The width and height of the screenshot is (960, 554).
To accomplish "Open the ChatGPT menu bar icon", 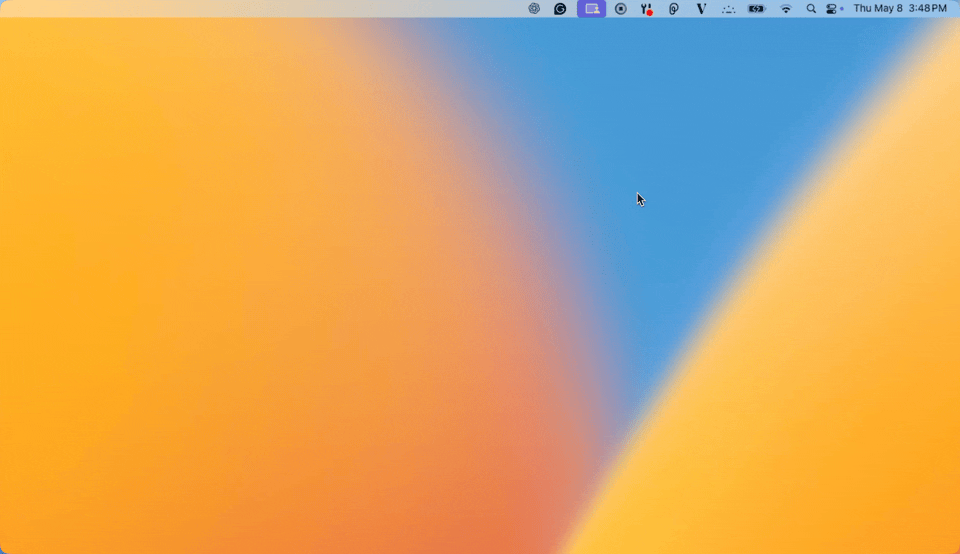I will coord(534,9).
